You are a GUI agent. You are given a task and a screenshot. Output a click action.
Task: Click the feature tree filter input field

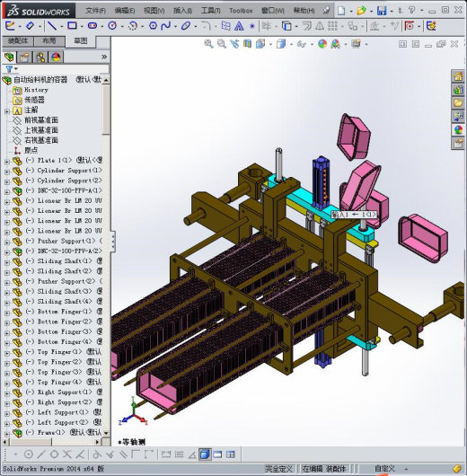(x=64, y=69)
